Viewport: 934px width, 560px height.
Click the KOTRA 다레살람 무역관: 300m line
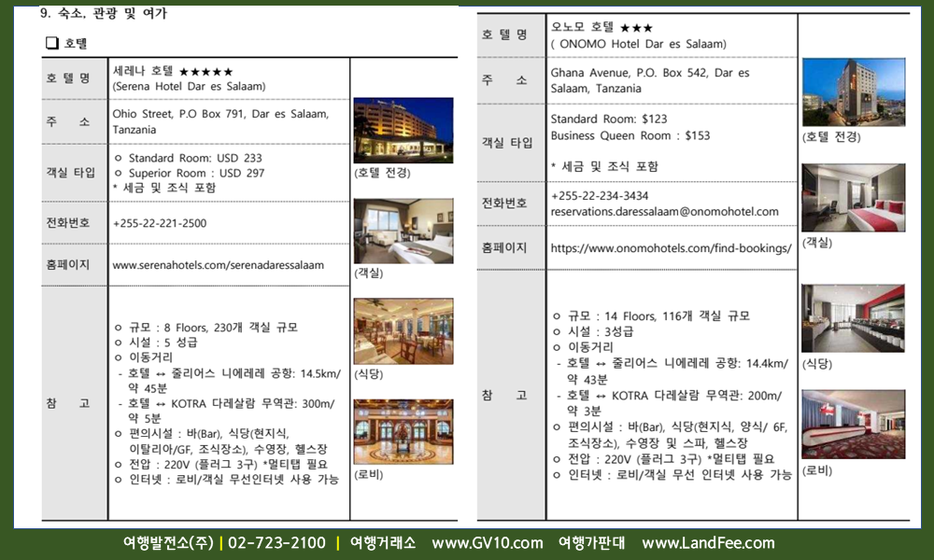click(x=226, y=411)
